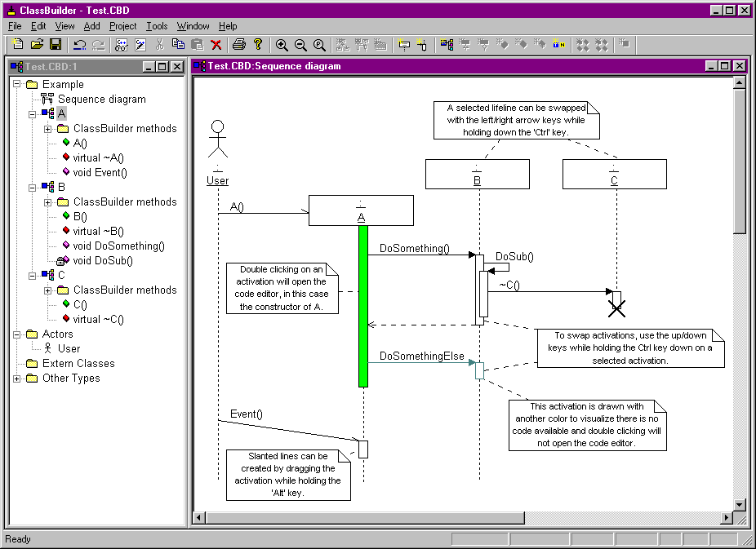This screenshot has height=549, width=756.
Task: Collapse the Example folder in tree
Action: (x=17, y=84)
